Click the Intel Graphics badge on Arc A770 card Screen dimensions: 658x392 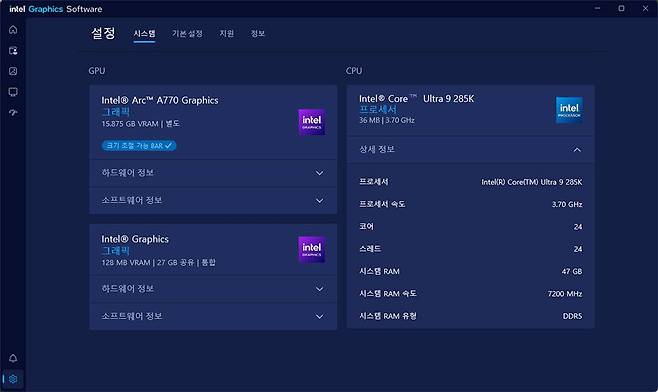coord(311,122)
